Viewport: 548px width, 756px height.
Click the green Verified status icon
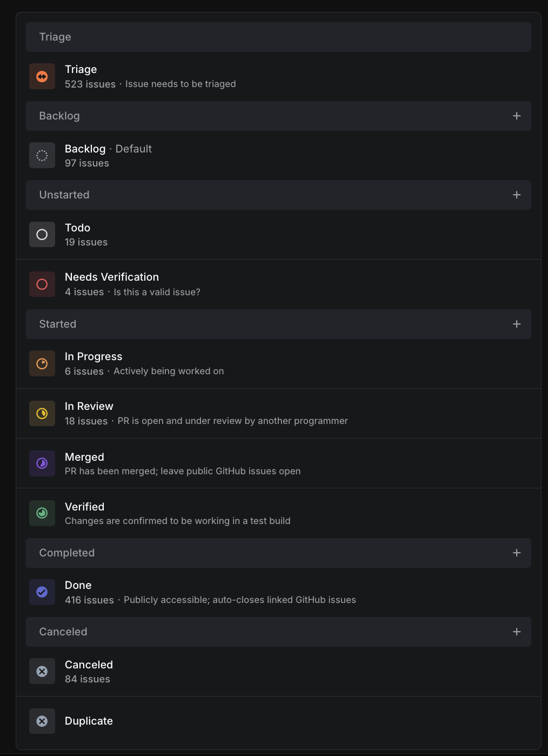pyautogui.click(x=42, y=513)
